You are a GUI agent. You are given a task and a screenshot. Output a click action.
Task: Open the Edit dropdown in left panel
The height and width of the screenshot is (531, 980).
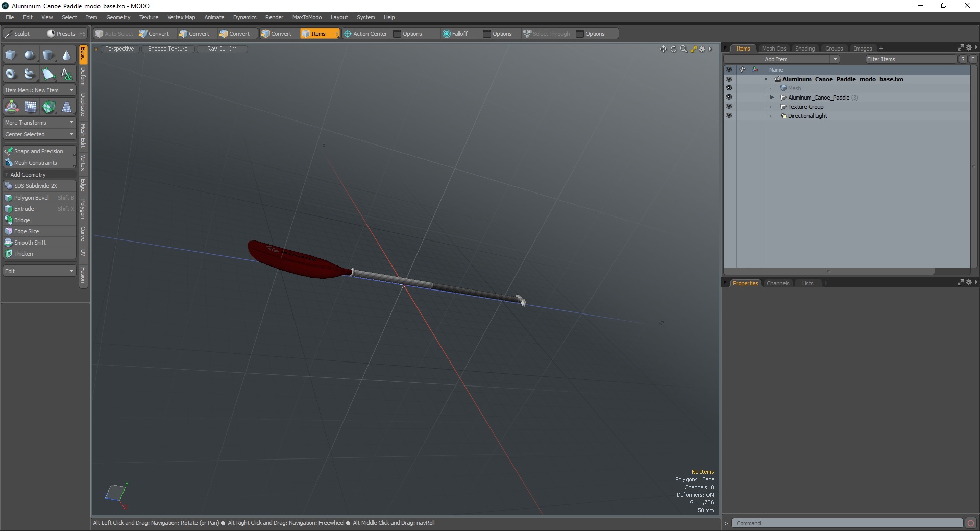pyautogui.click(x=39, y=271)
